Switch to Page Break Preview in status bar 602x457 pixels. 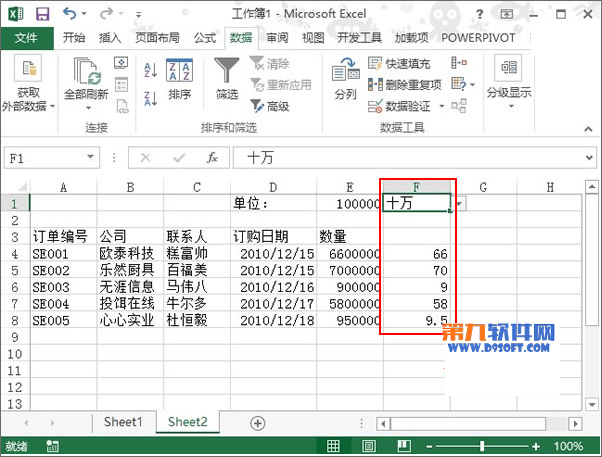[404, 446]
